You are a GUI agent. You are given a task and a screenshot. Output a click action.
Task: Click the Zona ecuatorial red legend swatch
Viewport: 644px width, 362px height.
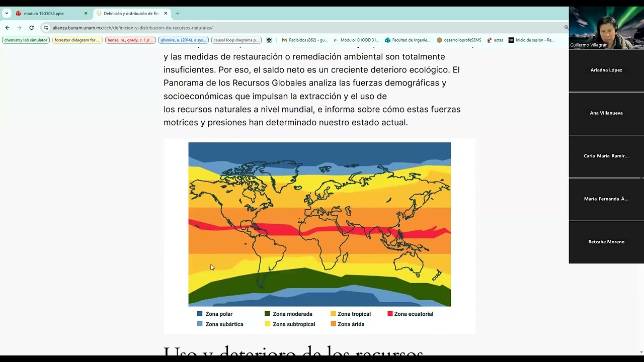[390, 314]
